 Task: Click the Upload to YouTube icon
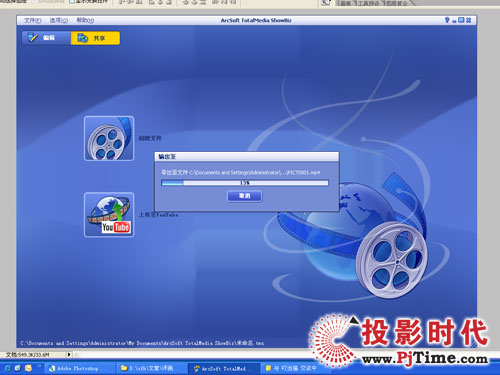point(109,215)
